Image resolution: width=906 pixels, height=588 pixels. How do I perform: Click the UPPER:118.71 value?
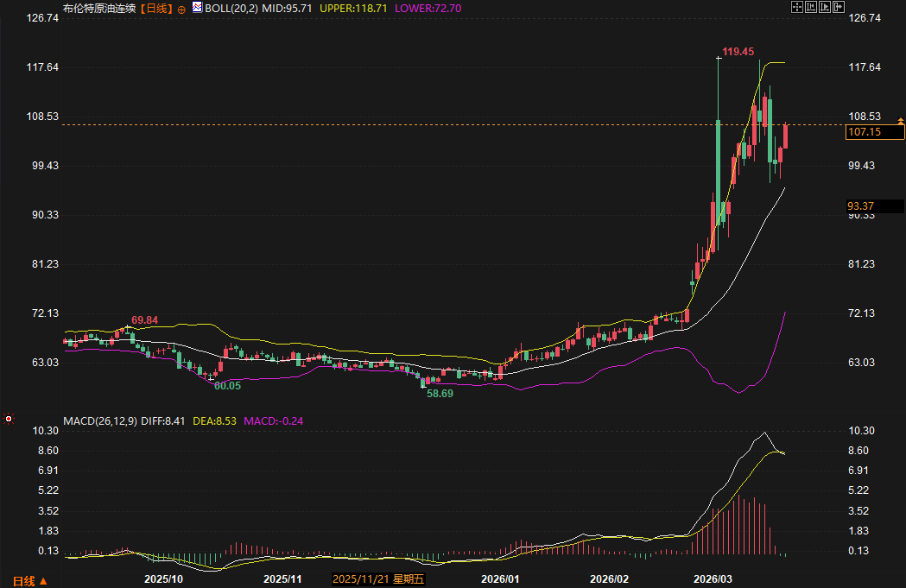point(353,8)
